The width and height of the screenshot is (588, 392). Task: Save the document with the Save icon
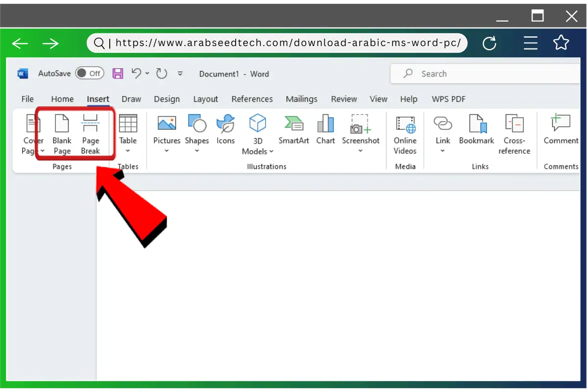pyautogui.click(x=118, y=73)
